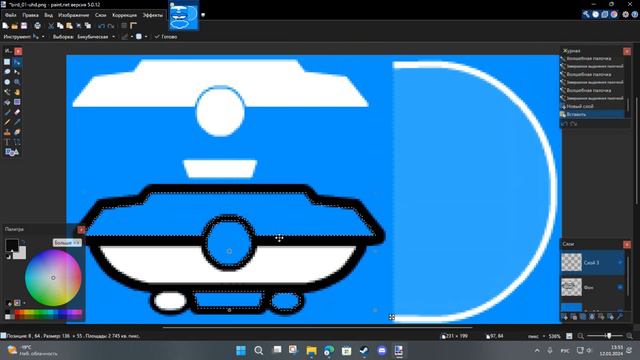Viewport: 640px width, 360px height.
Task: Select the Rectangle Select tool
Action: click(x=7, y=62)
